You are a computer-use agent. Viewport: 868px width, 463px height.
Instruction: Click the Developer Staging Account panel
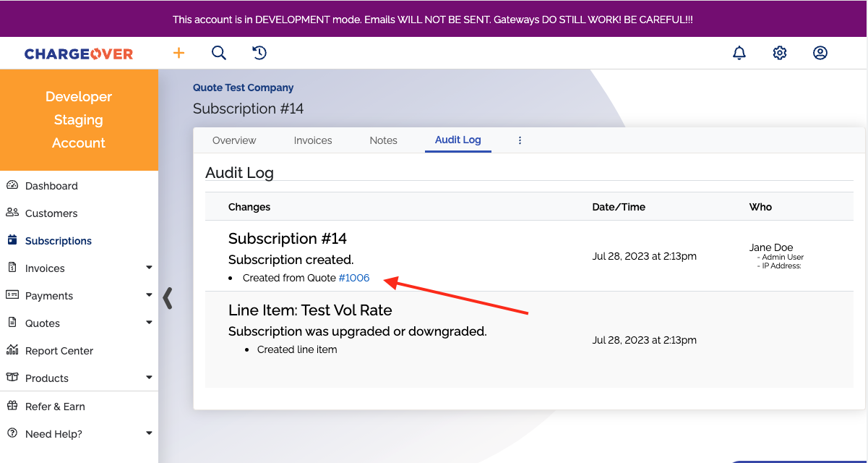point(79,120)
